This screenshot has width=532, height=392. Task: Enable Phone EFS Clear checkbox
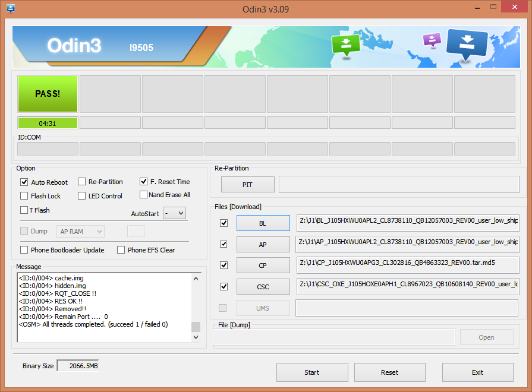point(121,250)
